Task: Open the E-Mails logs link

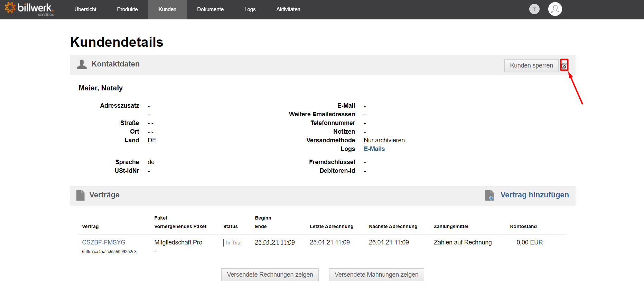Action: point(374,149)
